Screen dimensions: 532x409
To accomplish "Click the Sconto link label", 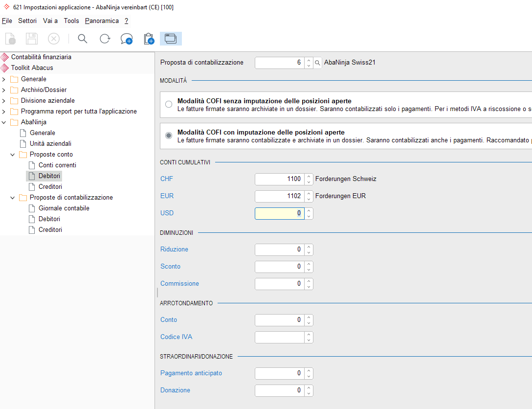I will tap(170, 267).
